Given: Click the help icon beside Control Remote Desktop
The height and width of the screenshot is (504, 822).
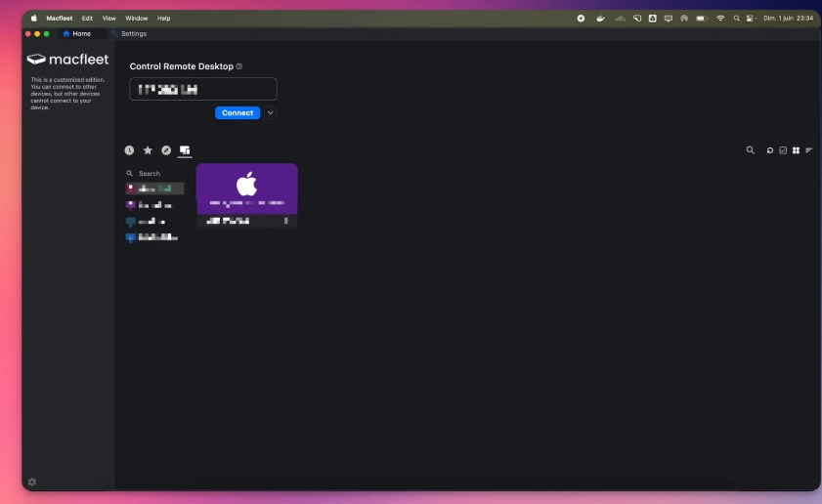Looking at the screenshot, I should click(x=239, y=66).
